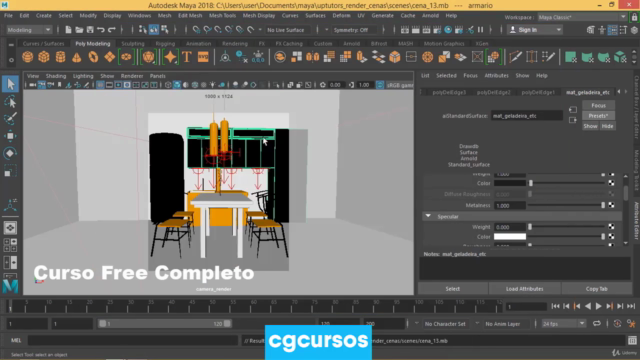Activate the Select tool in toolbox
640x360 pixels.
click(10, 84)
